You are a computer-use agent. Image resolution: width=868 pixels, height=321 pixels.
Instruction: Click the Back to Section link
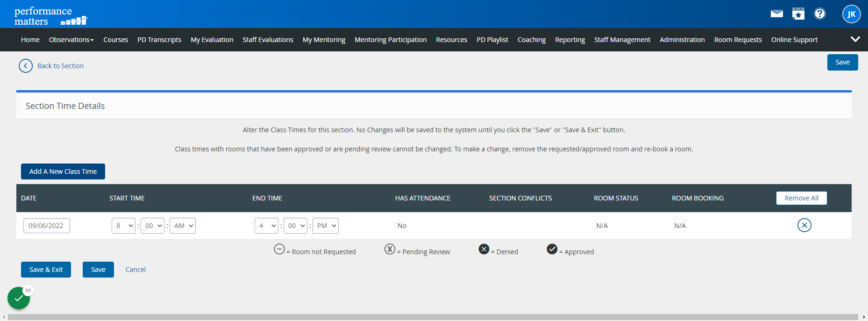tap(61, 66)
